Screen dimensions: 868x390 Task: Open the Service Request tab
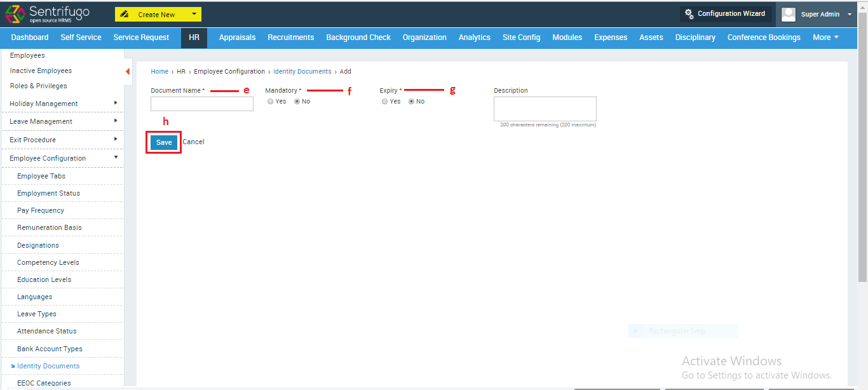[141, 37]
